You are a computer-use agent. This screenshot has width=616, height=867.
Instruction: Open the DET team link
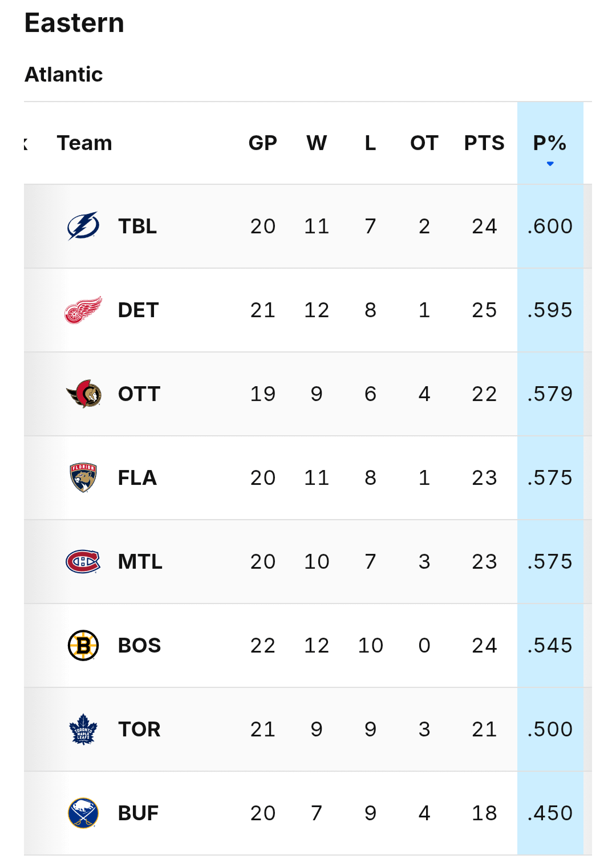click(x=138, y=310)
